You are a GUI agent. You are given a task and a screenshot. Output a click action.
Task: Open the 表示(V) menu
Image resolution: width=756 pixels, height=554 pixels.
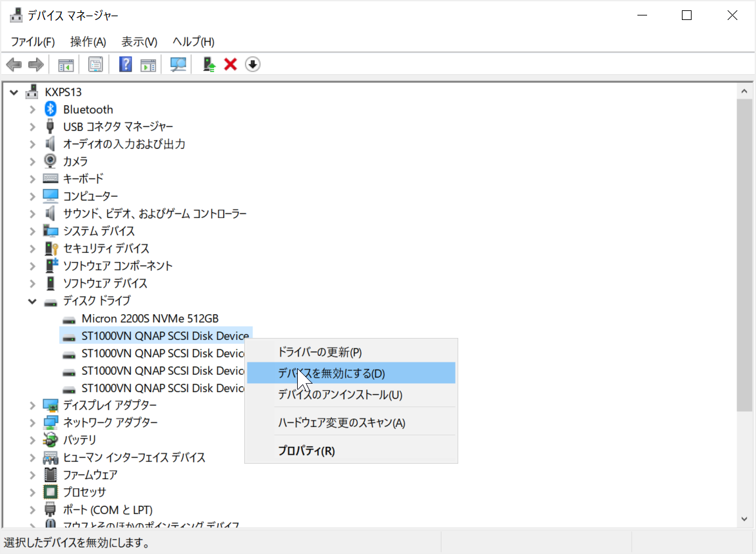click(138, 41)
